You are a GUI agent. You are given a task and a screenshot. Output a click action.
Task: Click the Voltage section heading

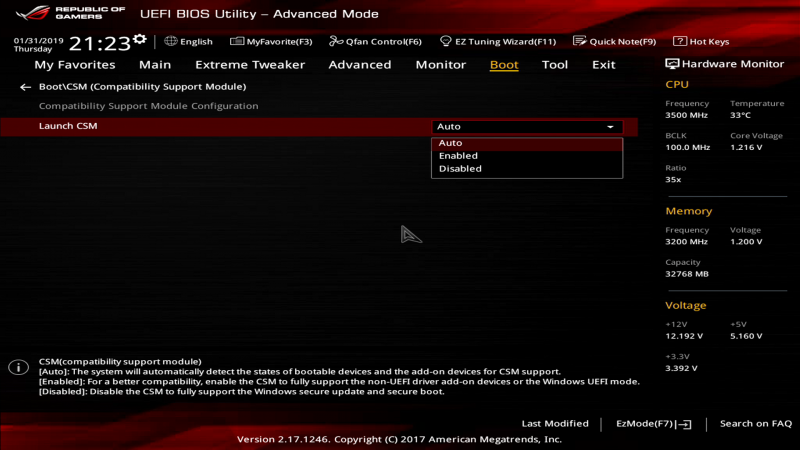(686, 306)
